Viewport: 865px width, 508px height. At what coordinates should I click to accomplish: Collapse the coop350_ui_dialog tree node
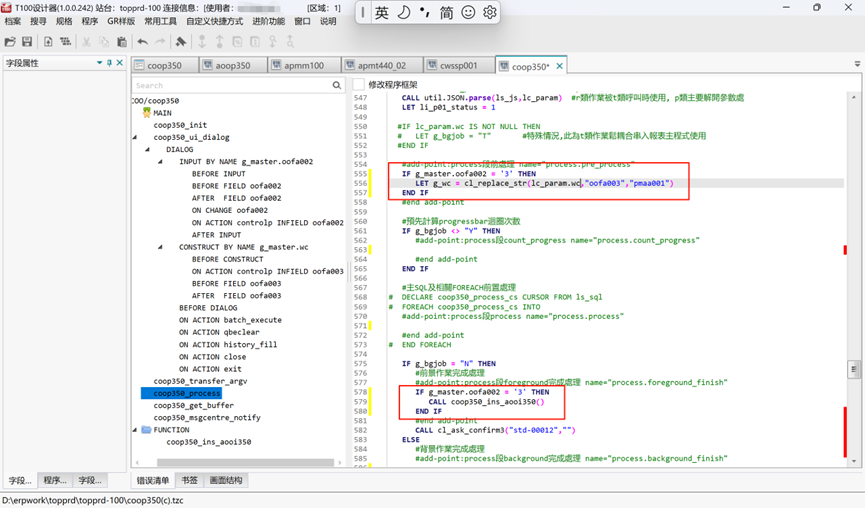[135, 137]
